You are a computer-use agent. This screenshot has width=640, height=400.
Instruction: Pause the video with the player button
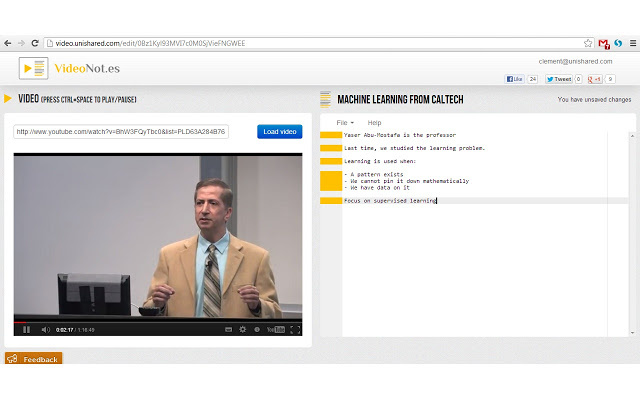(26, 329)
